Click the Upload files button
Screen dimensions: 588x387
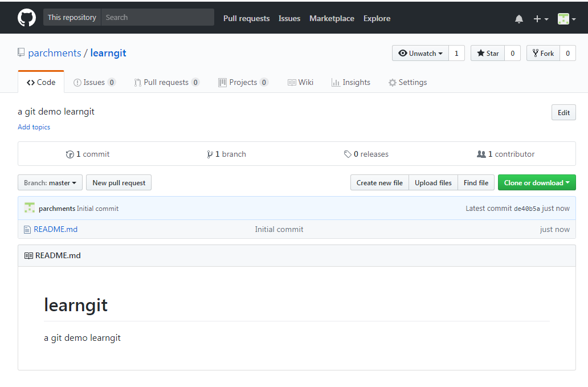tap(433, 182)
